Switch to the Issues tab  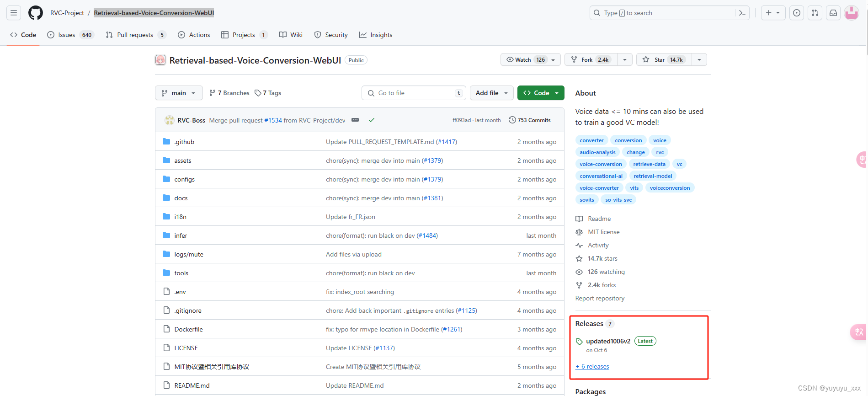71,35
